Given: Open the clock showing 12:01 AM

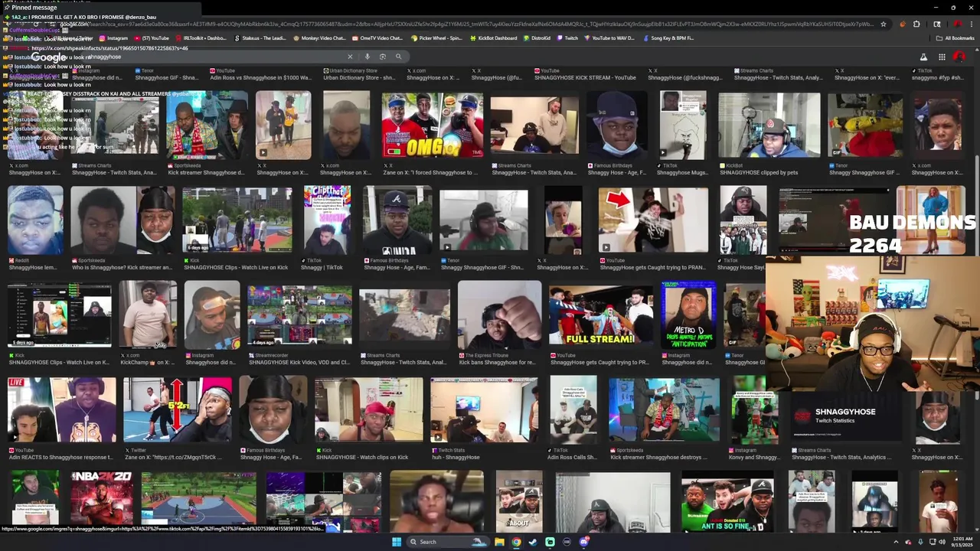Looking at the screenshot, I should coord(963,542).
